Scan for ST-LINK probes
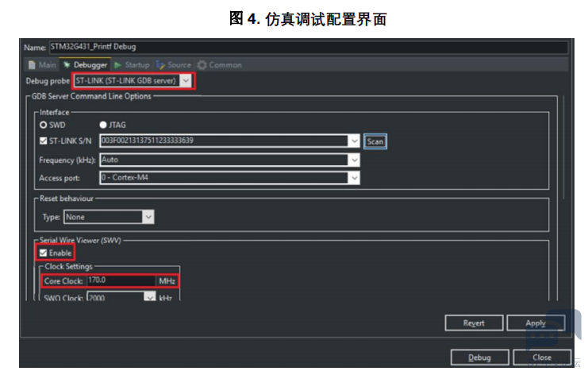The image size is (588, 375). click(375, 141)
